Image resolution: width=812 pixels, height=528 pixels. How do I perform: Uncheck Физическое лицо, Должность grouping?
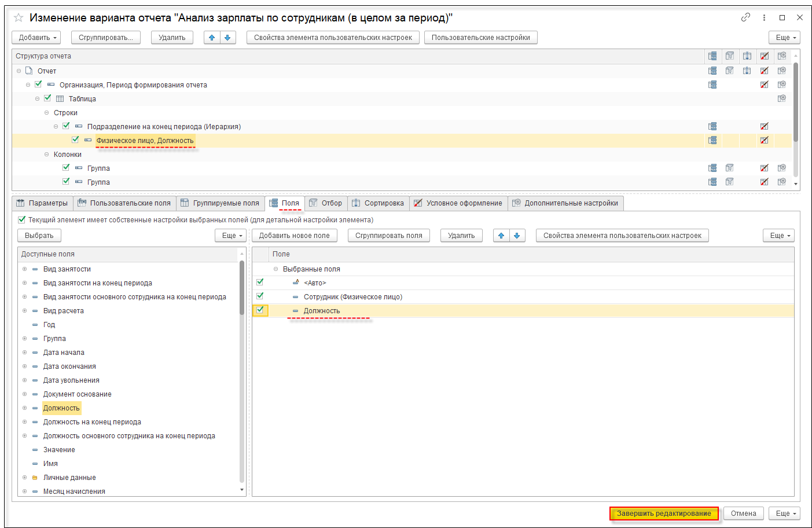[75, 140]
